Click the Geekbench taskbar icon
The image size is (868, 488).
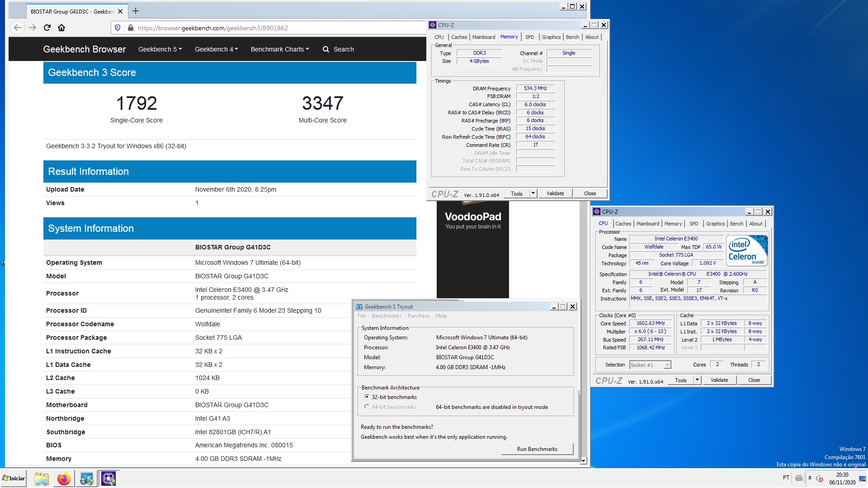click(x=86, y=479)
